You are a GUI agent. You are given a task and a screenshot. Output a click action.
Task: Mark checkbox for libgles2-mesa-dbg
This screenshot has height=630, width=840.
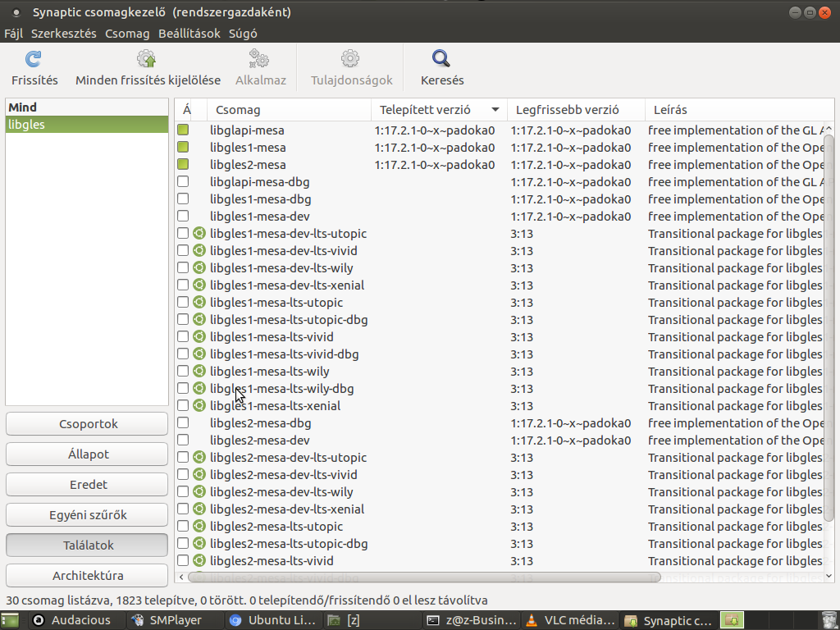click(183, 422)
